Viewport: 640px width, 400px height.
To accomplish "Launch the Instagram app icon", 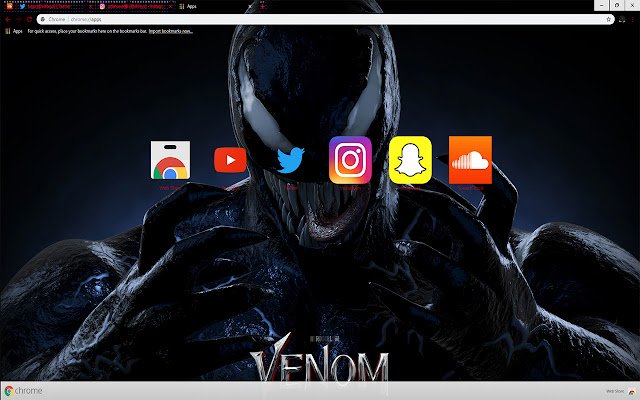I will [350, 160].
